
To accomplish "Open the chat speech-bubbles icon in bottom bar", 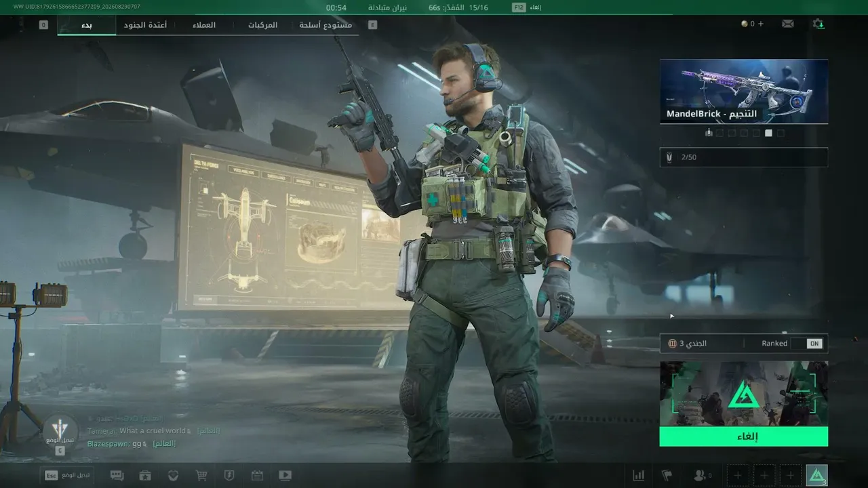I will (117, 476).
